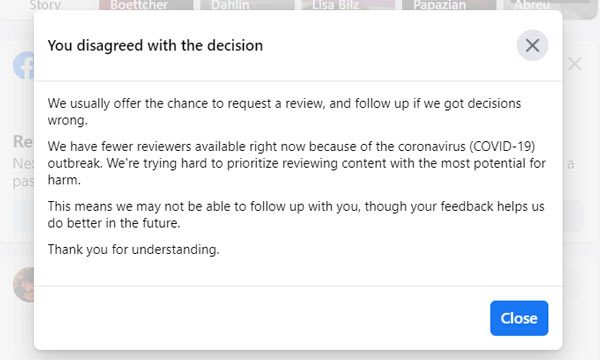Click the text about your feedback helping
Screen dimensions: 600x360
pos(296,215)
